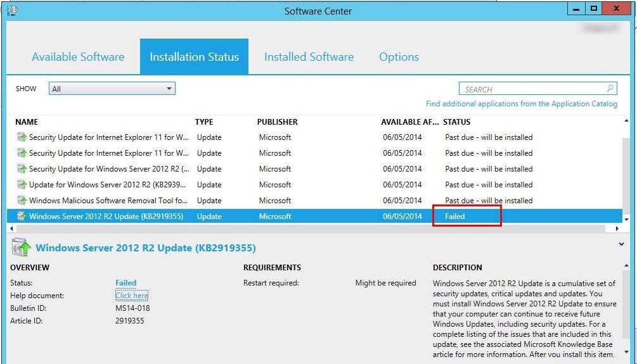Click the magnifier icon in search box
The image size is (637, 364).
tap(610, 89)
